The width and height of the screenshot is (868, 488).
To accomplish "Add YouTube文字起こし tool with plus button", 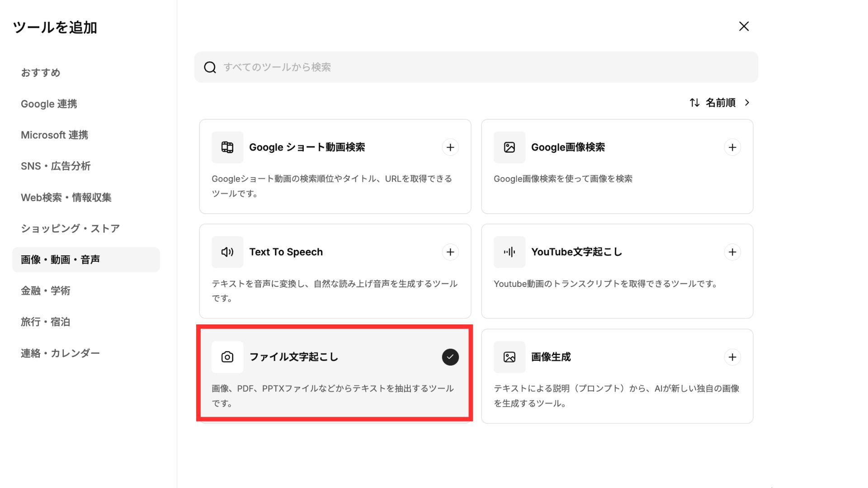I will pos(732,252).
